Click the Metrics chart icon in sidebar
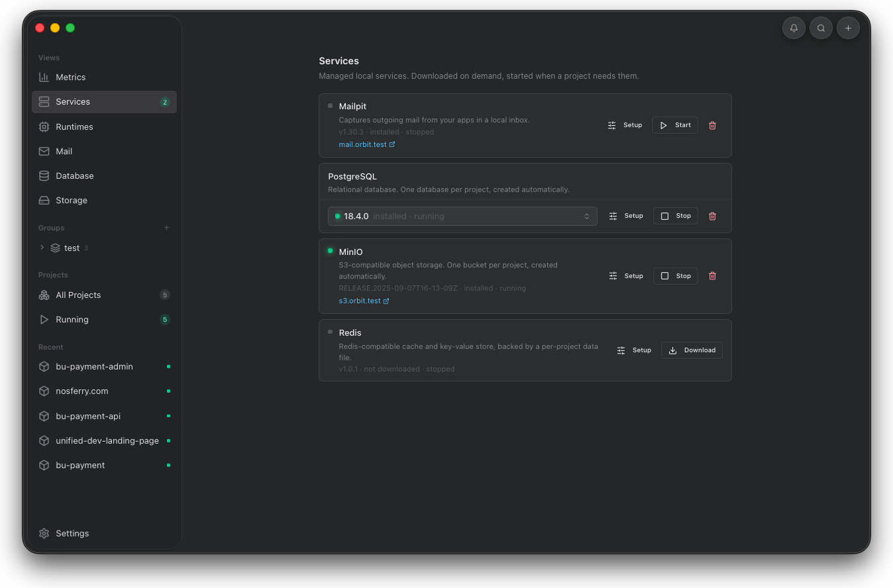The height and width of the screenshot is (588, 893). (x=44, y=77)
